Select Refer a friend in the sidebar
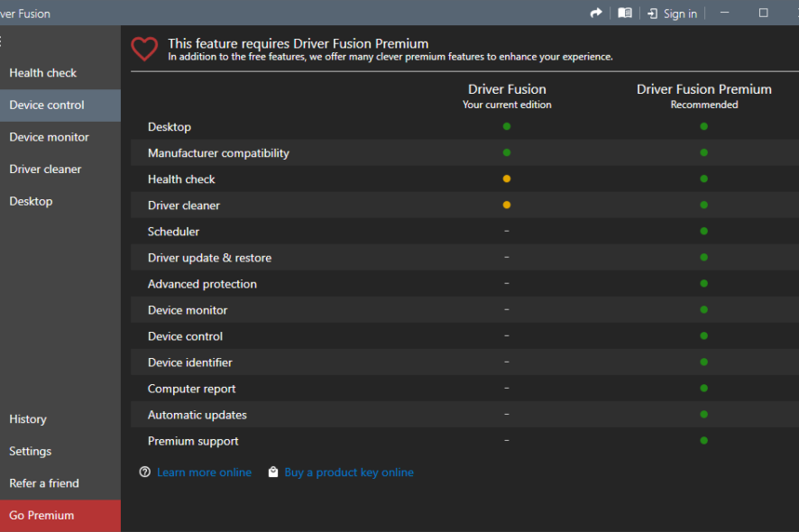799x532 pixels. (60, 483)
